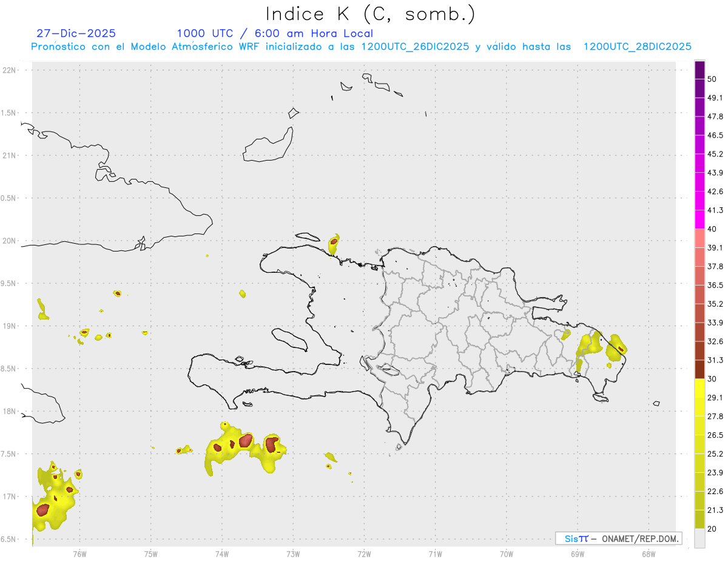The image size is (728, 562).
Task: Click the "32.6" color bar label
Action: coord(715,341)
